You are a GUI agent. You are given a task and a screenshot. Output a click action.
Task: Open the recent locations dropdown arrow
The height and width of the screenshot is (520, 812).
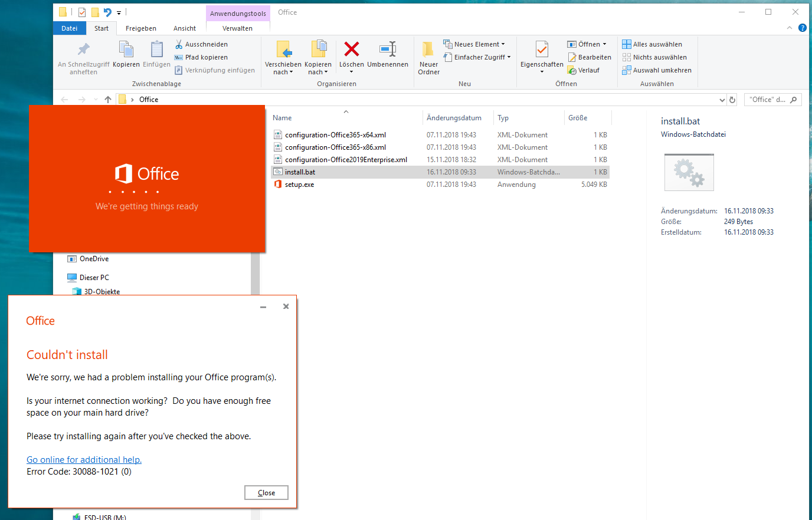(x=96, y=100)
